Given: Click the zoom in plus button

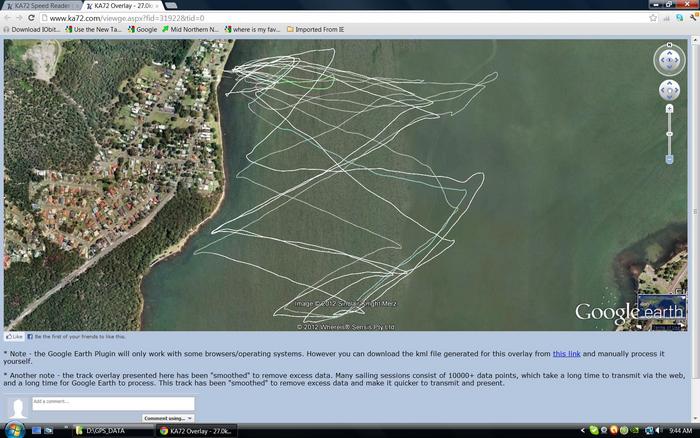Looking at the screenshot, I should 670,109.
